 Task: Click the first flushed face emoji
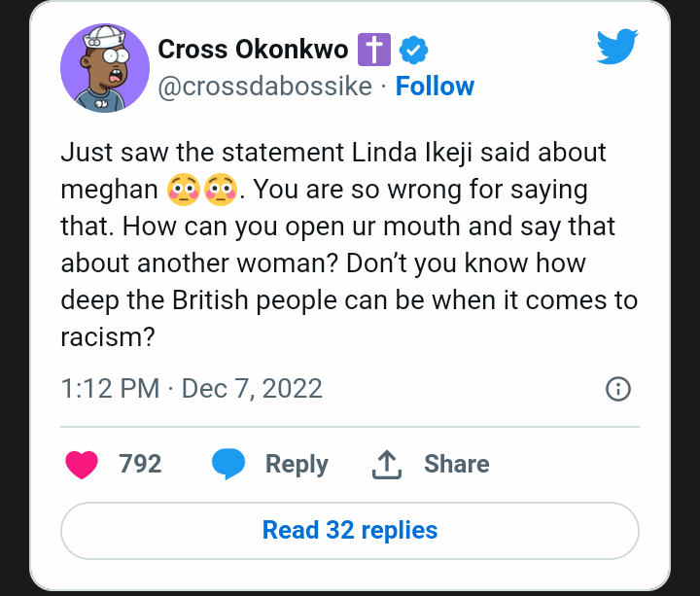(182, 190)
